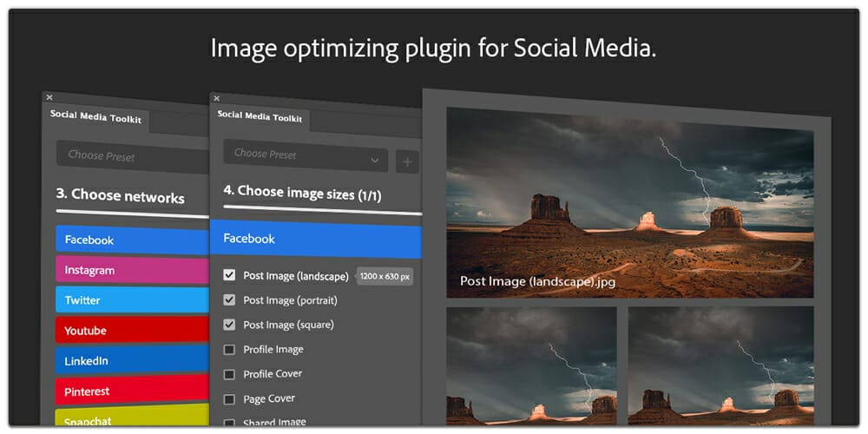The height and width of the screenshot is (434, 868).
Task: Click the '4. Choose image sizes (1/1)' heading
Action: [x=302, y=194]
